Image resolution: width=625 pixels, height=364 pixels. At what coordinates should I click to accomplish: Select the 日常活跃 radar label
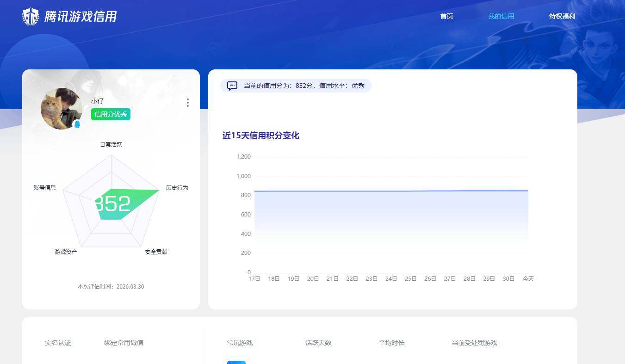(x=111, y=144)
